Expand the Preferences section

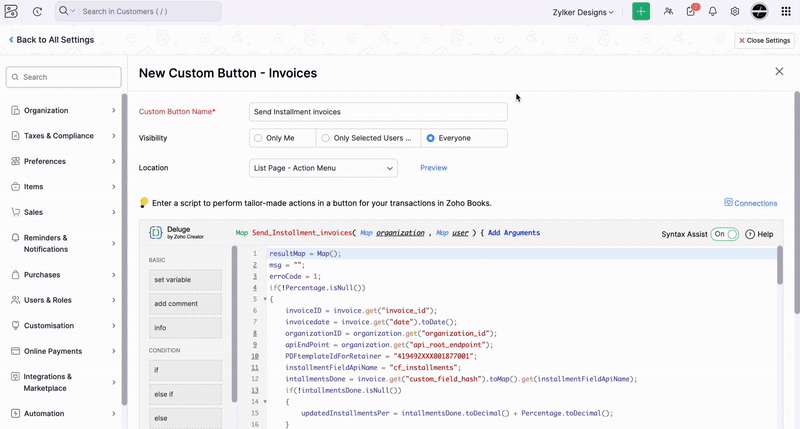113,161
